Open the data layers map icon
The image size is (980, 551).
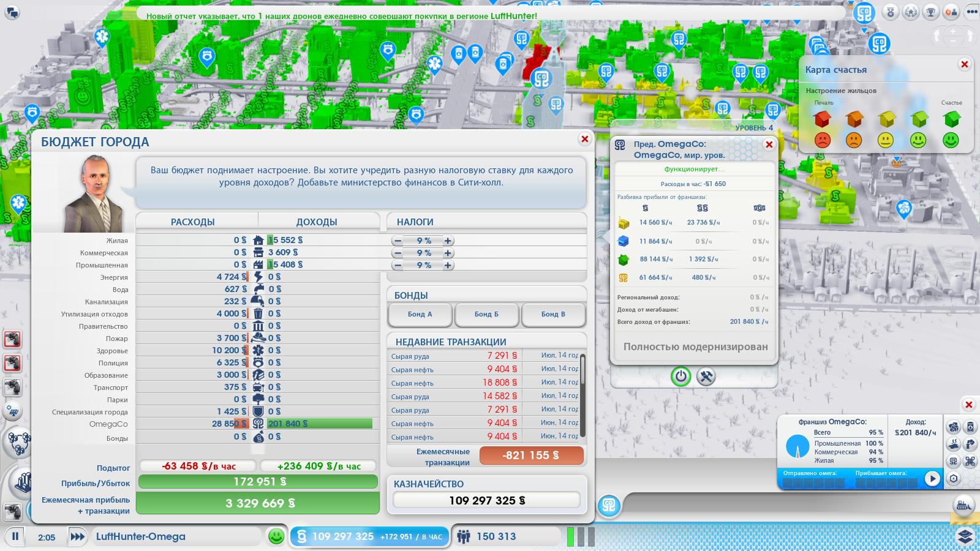point(965,536)
